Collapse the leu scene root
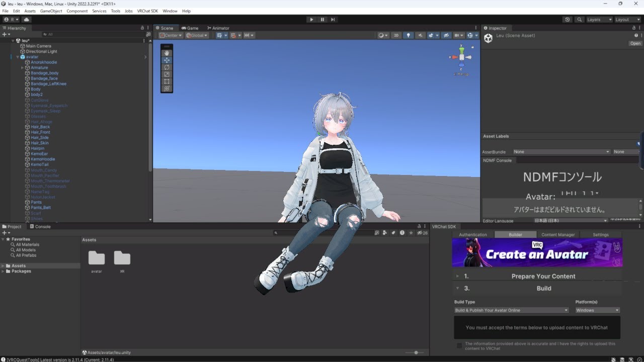The image size is (644, 362). (13, 41)
